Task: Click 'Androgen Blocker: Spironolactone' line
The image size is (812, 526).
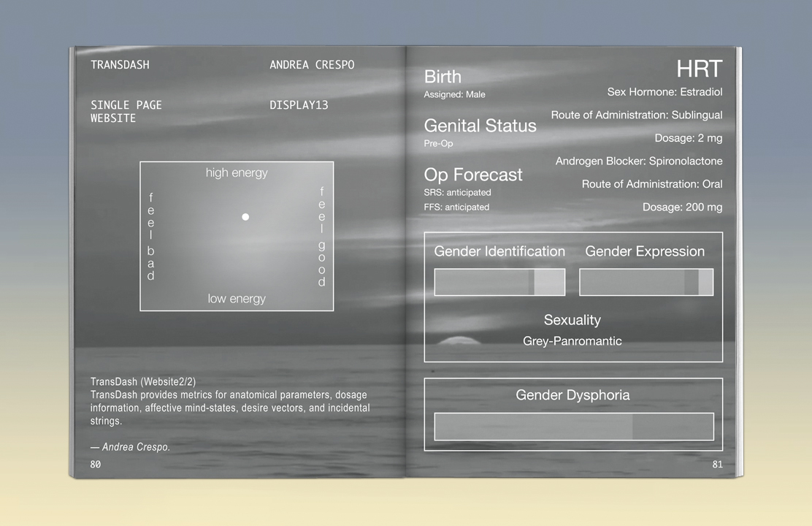Action: click(x=639, y=161)
